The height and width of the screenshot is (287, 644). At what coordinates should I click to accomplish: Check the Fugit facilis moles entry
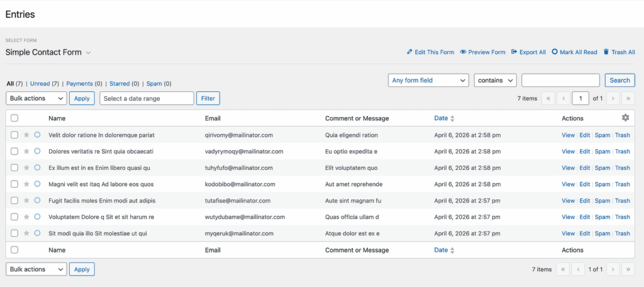click(x=14, y=201)
